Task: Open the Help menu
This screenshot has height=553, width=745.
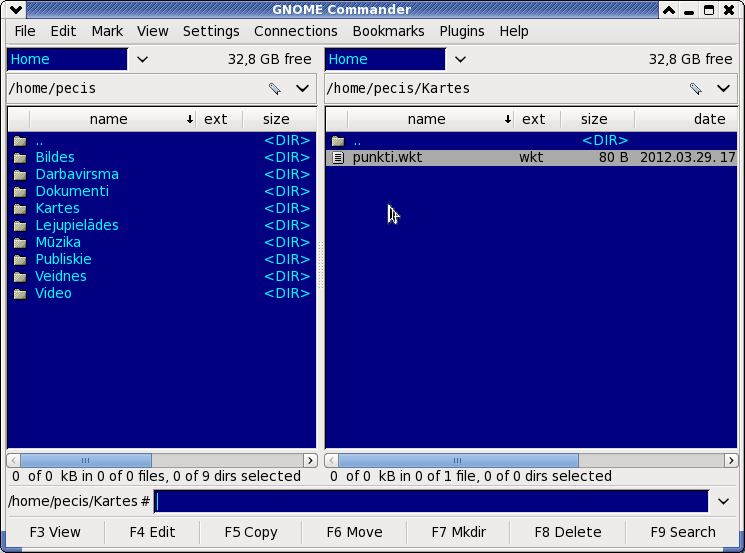Action: point(514,31)
